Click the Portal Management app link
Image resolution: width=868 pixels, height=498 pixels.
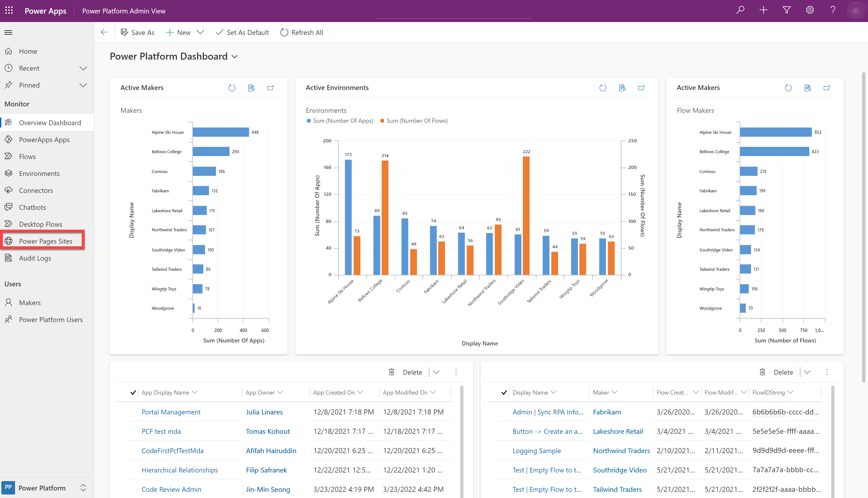coord(171,412)
